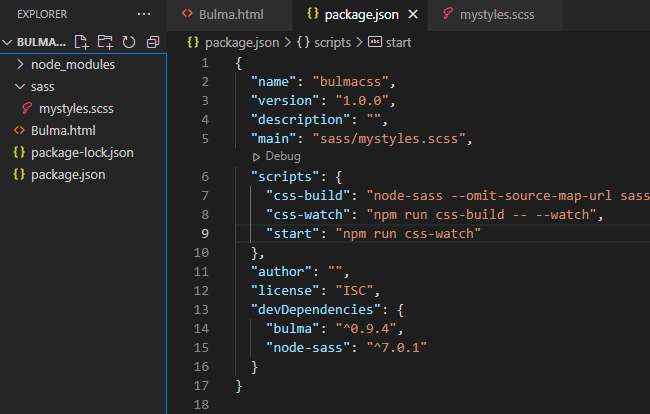Close the package.json editor tab
Image resolution: width=650 pixels, height=414 pixels.
tap(413, 15)
